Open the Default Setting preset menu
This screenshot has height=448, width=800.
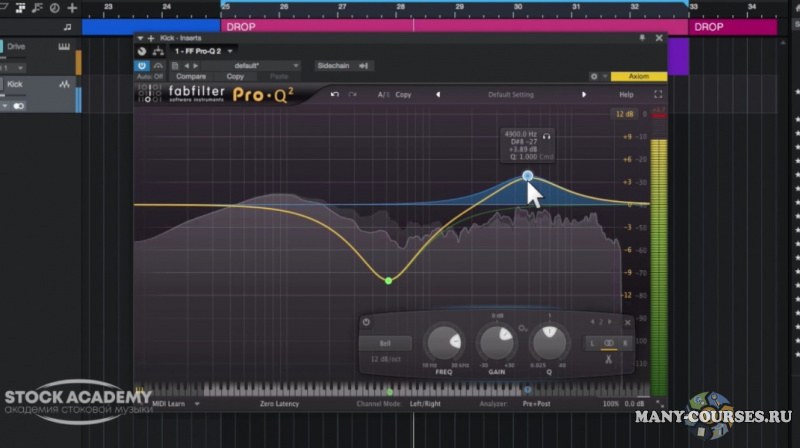(x=510, y=95)
